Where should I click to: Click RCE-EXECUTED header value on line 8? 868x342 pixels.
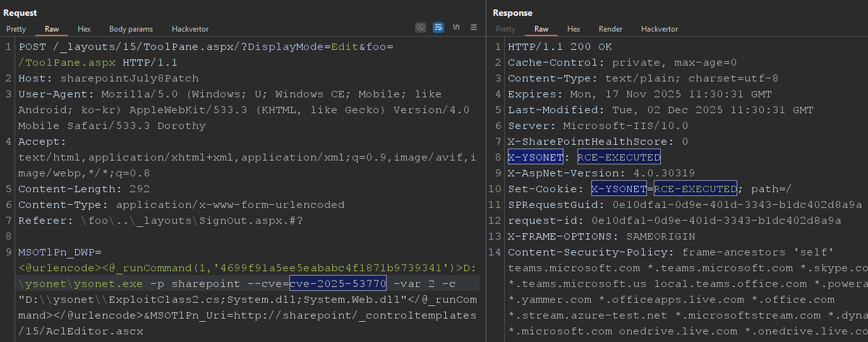click(619, 157)
